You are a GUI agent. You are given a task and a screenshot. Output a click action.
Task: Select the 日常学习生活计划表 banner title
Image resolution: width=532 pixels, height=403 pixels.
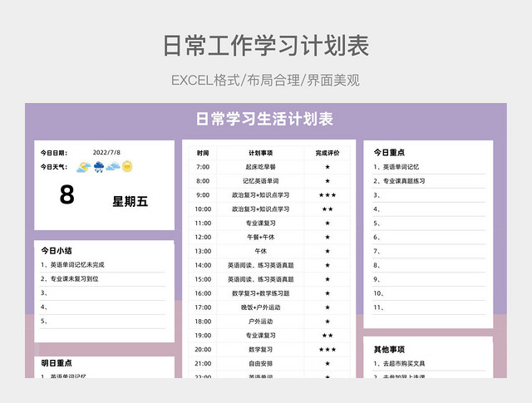pyautogui.click(x=265, y=119)
